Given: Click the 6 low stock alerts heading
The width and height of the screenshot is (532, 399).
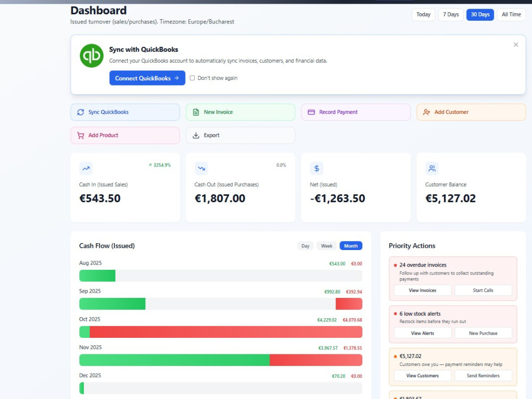Looking at the screenshot, I should [x=420, y=314].
